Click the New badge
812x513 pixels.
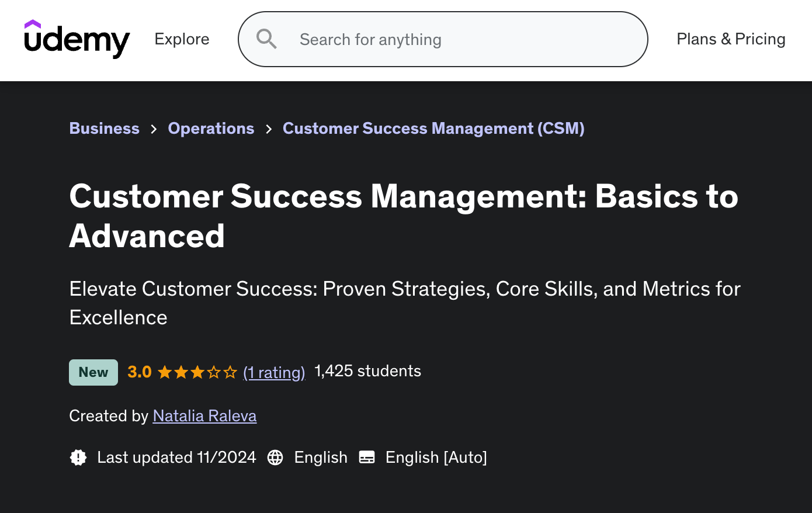click(x=93, y=372)
